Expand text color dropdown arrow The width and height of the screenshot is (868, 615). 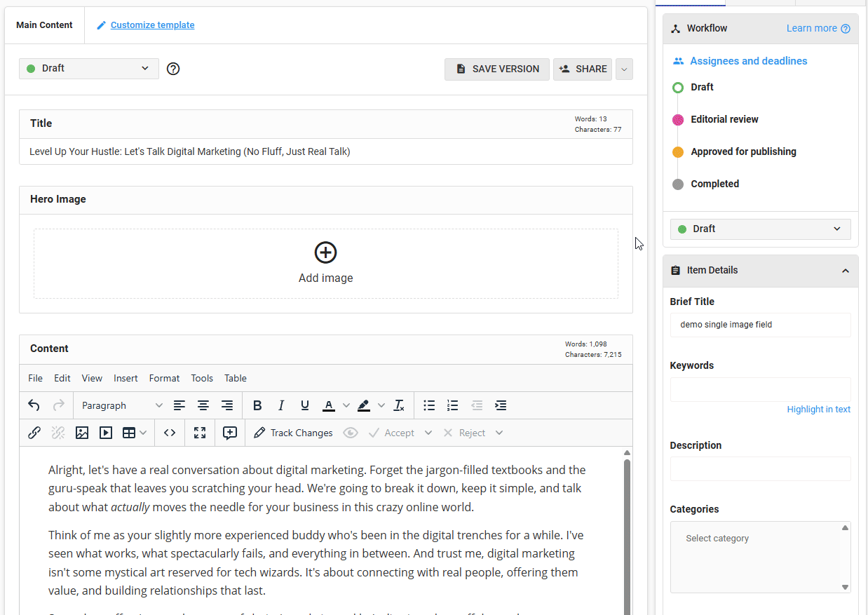[346, 405]
